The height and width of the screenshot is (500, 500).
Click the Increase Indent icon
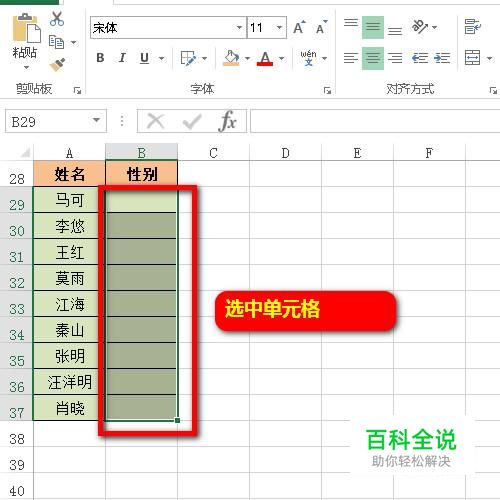pyautogui.click(x=442, y=58)
